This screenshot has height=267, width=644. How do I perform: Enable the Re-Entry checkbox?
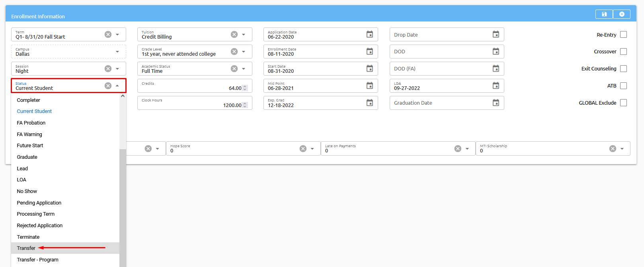623,35
